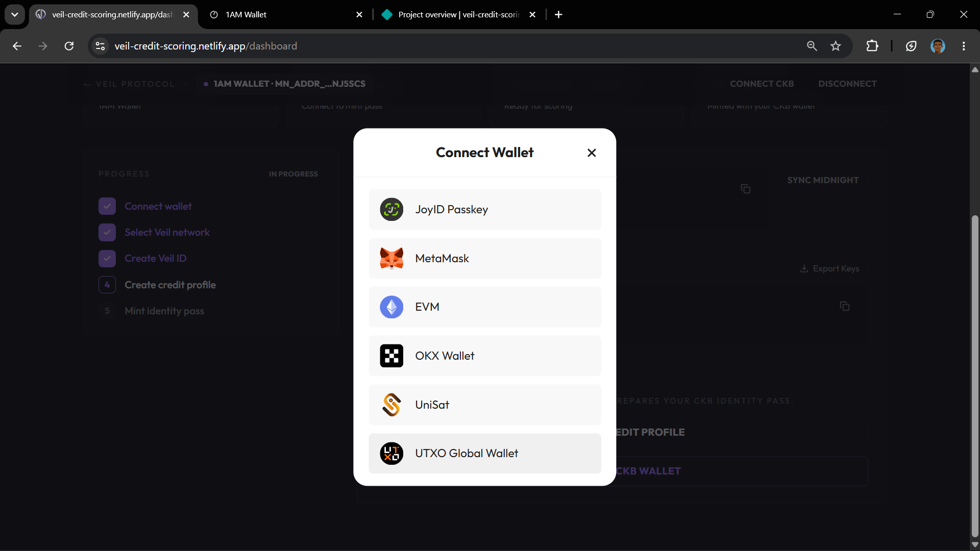Click the UTXO Global logo icon
This screenshot has width=980, height=551.
[391, 453]
